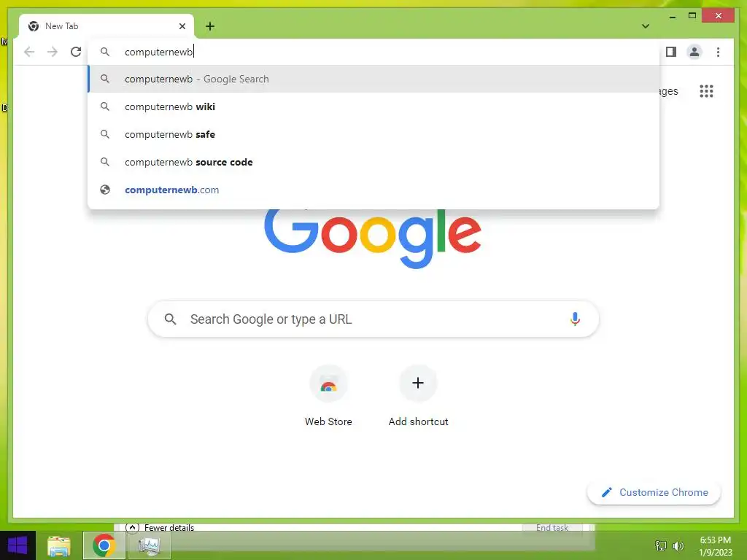Open the Chrome side panel
The image size is (747, 560).
click(x=671, y=52)
